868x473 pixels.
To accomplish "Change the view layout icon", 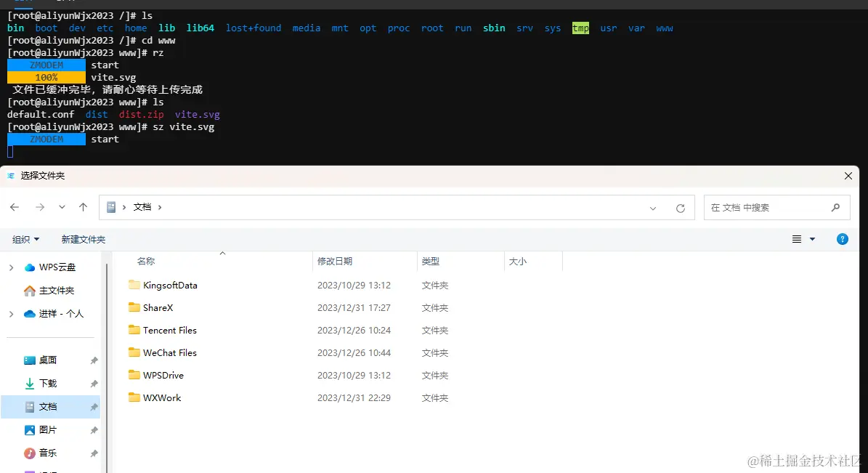I will tap(797, 239).
